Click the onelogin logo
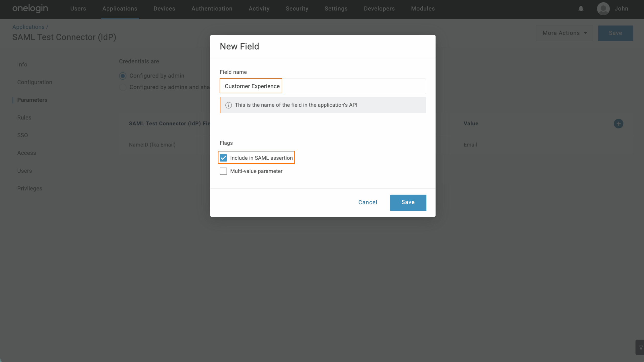644x362 pixels. pyautogui.click(x=30, y=9)
